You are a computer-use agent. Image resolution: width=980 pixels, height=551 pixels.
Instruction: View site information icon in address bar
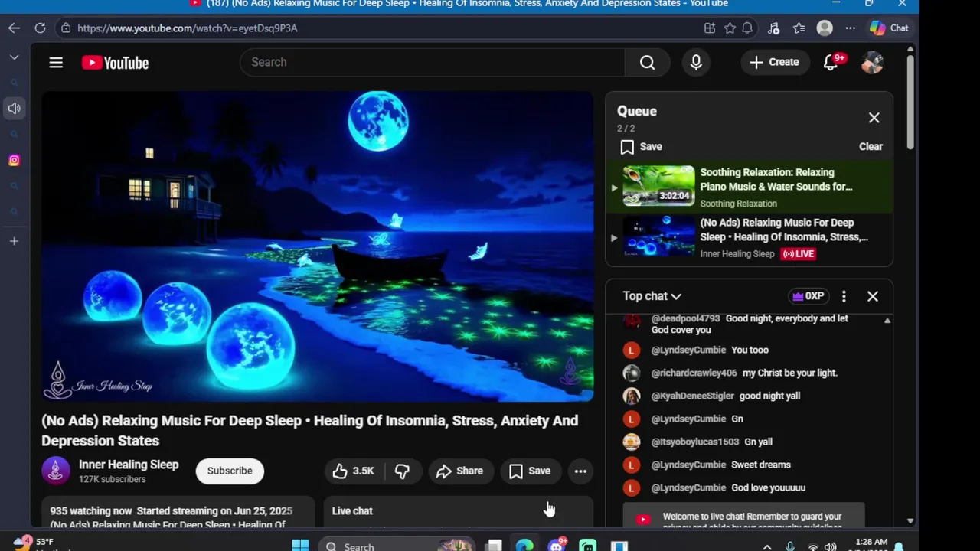(x=66, y=28)
